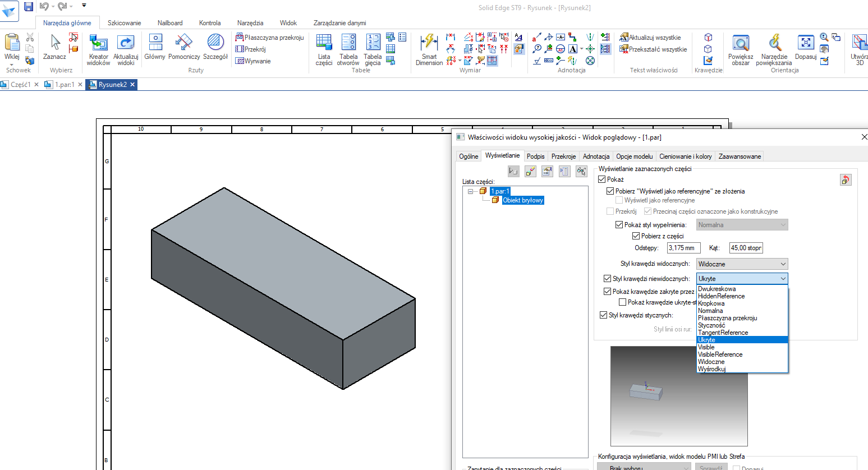Uncheck the Pobierz z części checkbox
The image size is (868, 470).
point(636,236)
